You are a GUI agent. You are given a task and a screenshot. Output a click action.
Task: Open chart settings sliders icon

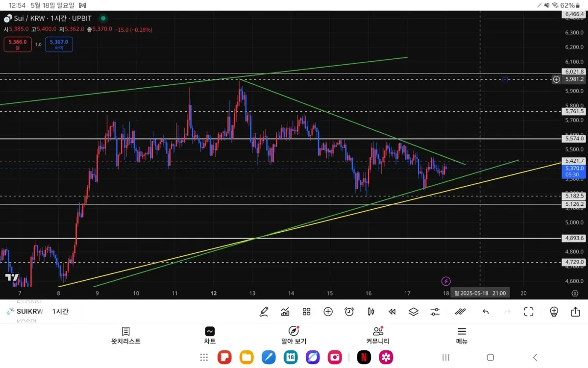pyautogui.click(x=435, y=312)
